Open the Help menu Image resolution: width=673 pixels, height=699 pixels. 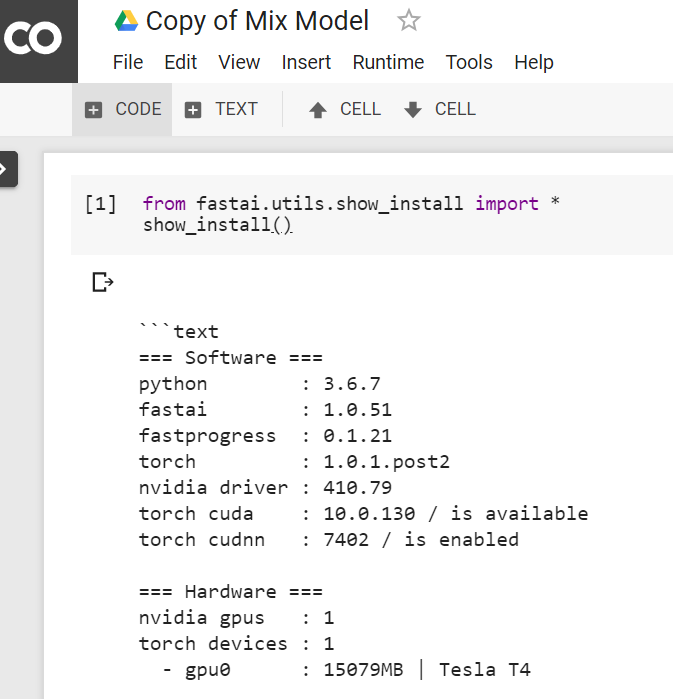pos(534,62)
